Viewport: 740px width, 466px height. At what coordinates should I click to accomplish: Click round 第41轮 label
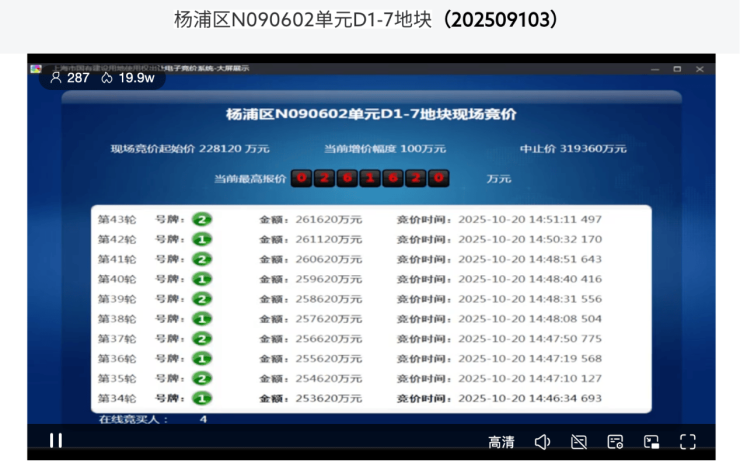tap(117, 259)
